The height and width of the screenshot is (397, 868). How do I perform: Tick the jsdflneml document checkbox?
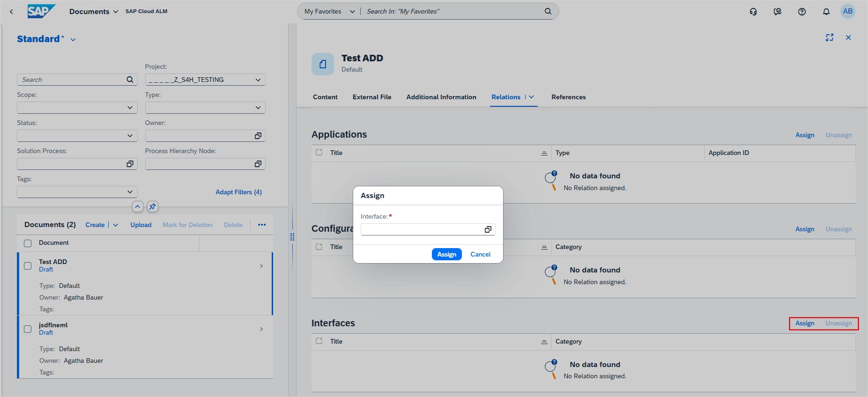tap(28, 329)
